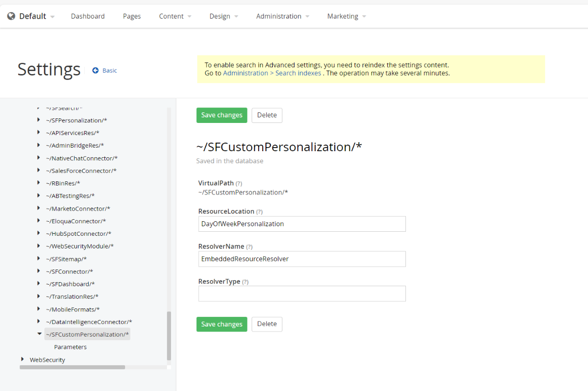This screenshot has height=391, width=588.
Task: Collapse the ~/SFCustomPersonalization/* tree node
Action: [39, 334]
